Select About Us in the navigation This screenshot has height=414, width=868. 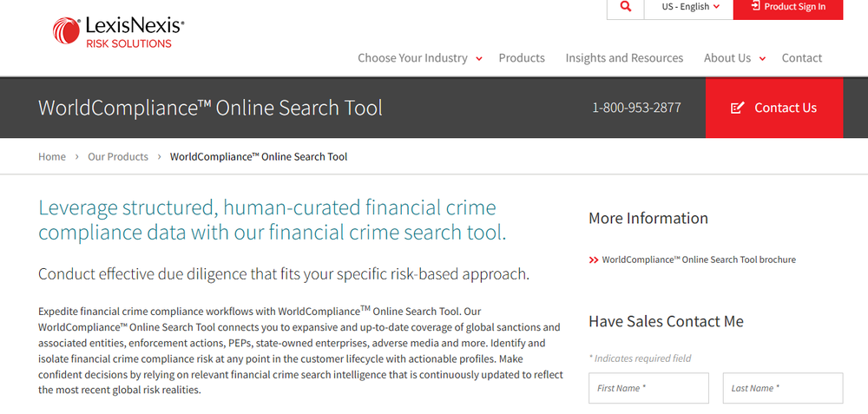coord(727,57)
